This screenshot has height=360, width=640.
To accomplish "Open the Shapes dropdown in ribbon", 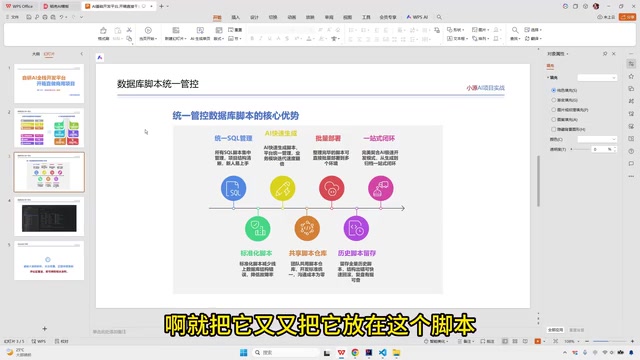I will 456,30.
